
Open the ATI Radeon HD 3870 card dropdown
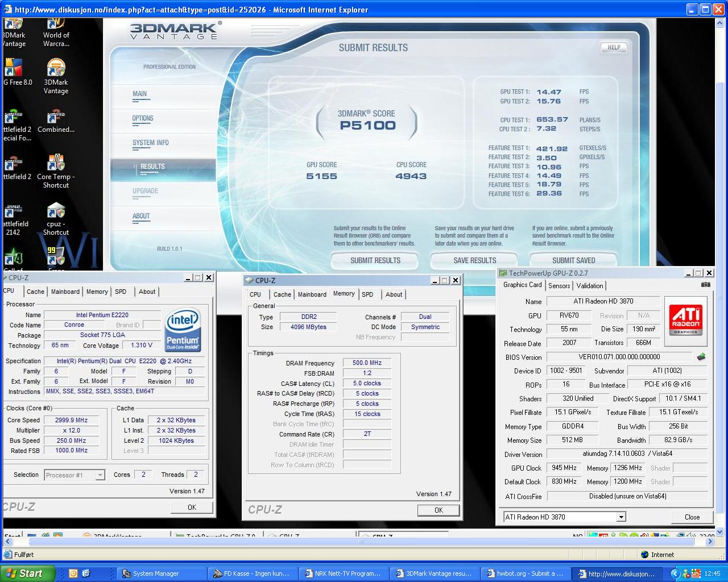pyautogui.click(x=621, y=517)
